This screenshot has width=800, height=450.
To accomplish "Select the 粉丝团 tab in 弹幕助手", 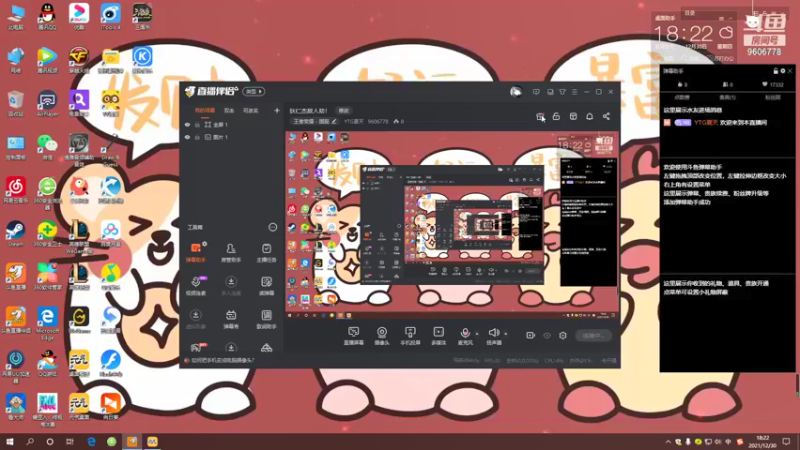I will pyautogui.click(x=772, y=97).
